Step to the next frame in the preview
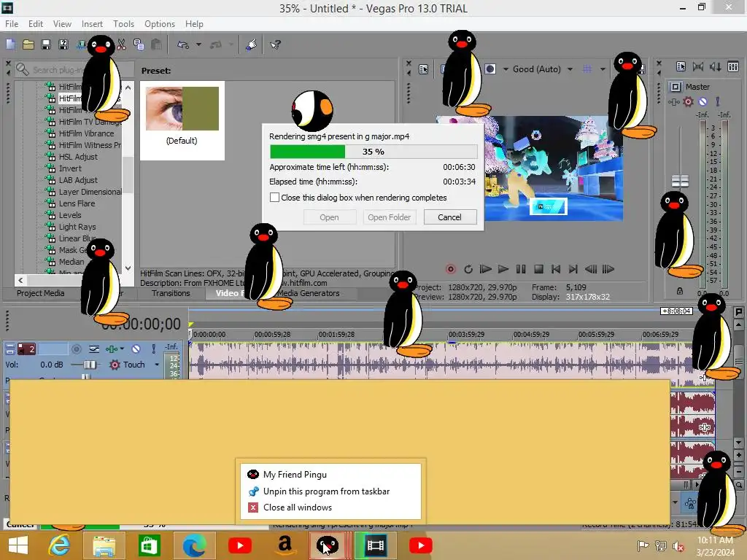Screen dimensions: 747x560 point(608,269)
